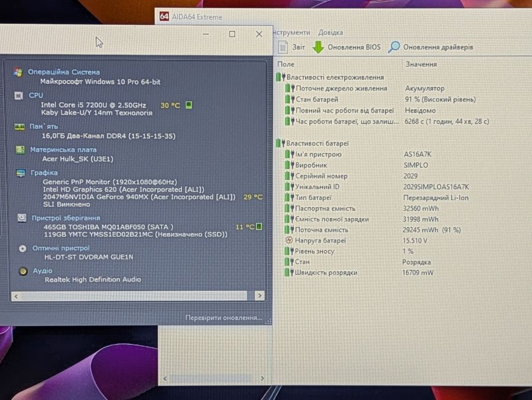Select the Рівень зносу row
The height and width of the screenshot is (400, 532).
click(x=349, y=251)
